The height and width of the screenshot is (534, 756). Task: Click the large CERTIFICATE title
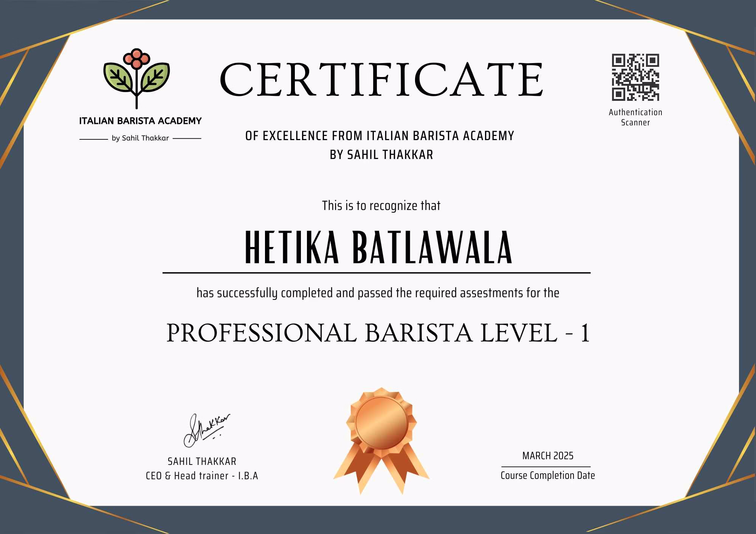[x=381, y=80]
